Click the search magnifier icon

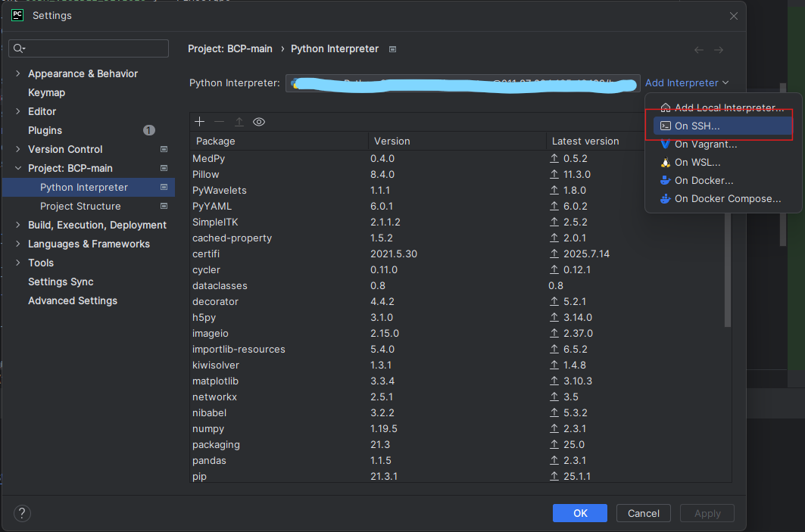pyautogui.click(x=19, y=48)
